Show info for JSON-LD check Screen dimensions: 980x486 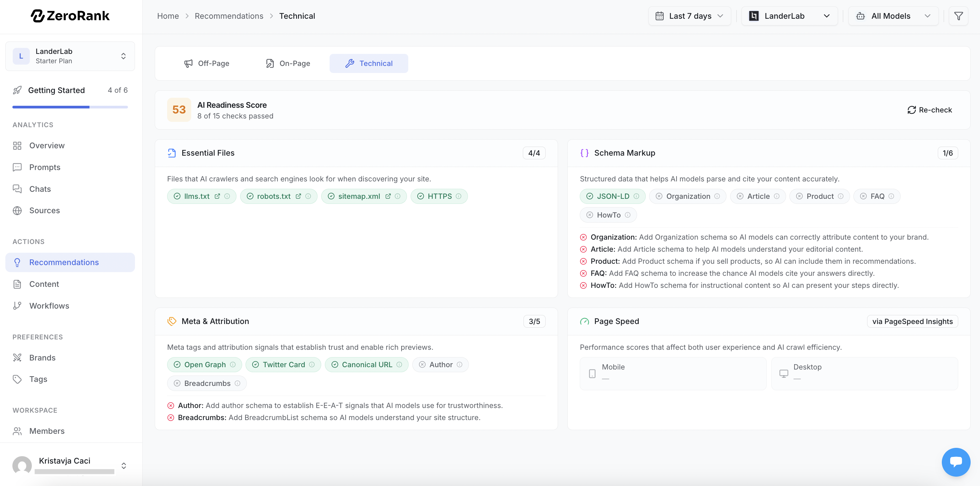click(636, 196)
